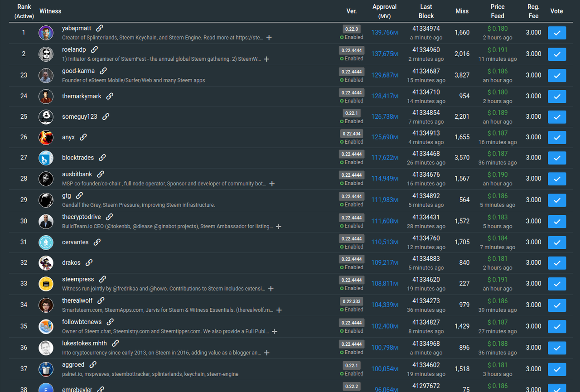Viewport: 580px width, 392px height.
Task: Click price feed $ 0.191 for roelandp
Action: coord(498,50)
